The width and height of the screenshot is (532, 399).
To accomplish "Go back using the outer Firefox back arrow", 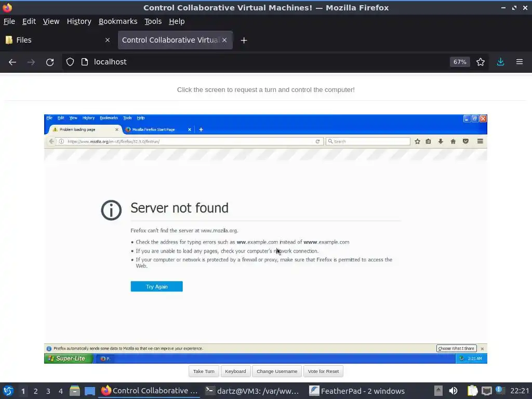I will (x=12, y=62).
